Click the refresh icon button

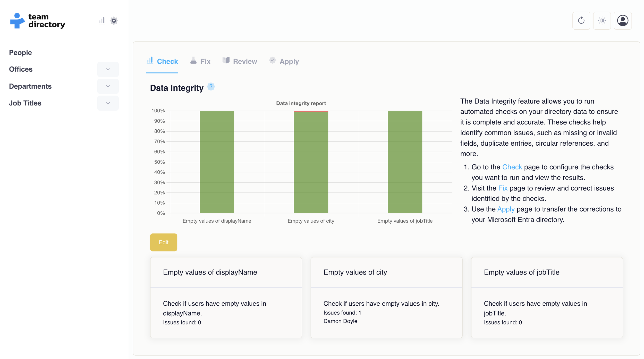coord(581,21)
